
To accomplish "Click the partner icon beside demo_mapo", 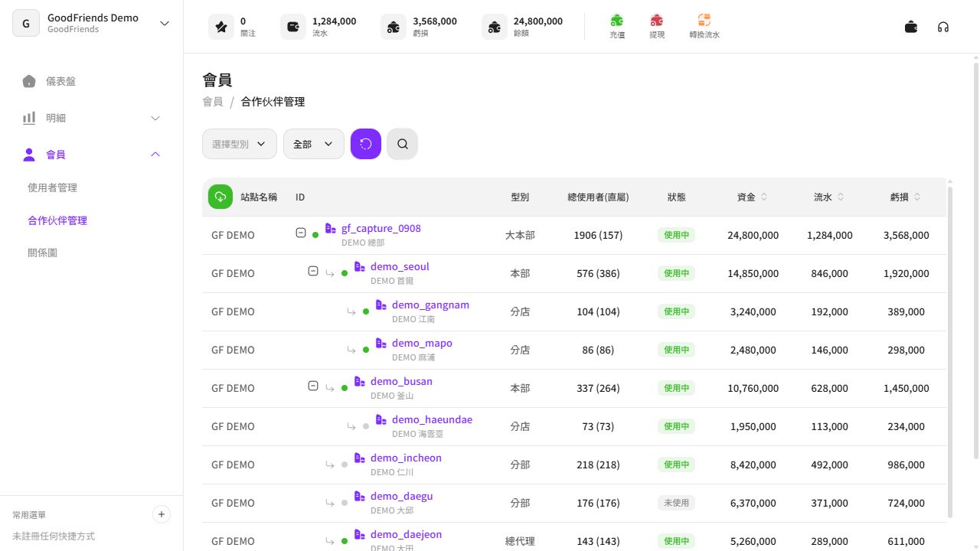I will pos(381,343).
